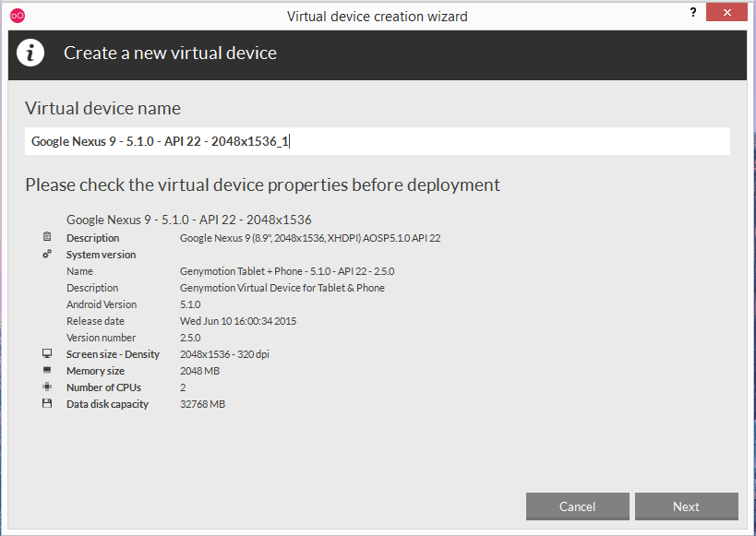Click the monitor icon beside Screen size
This screenshot has height=536, width=756.
[46, 354]
